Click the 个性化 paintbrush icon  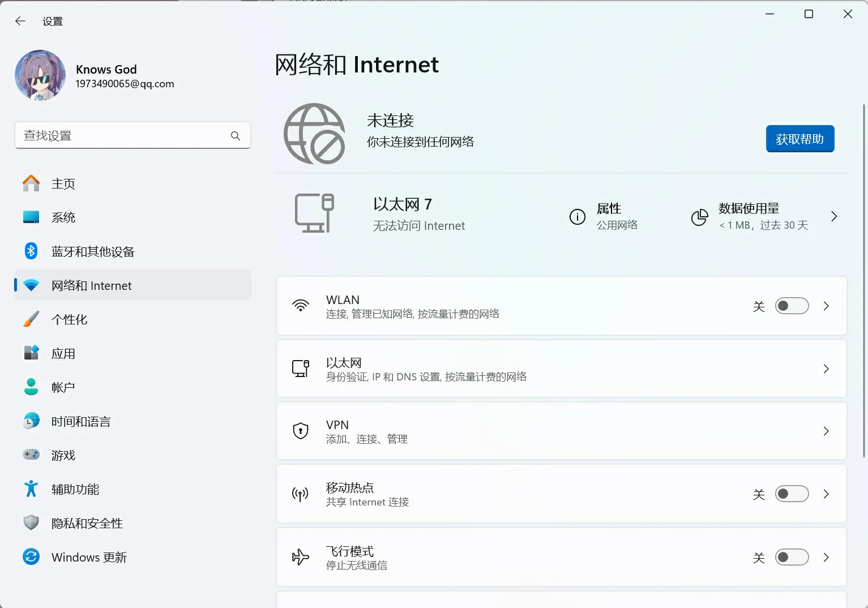(31, 319)
